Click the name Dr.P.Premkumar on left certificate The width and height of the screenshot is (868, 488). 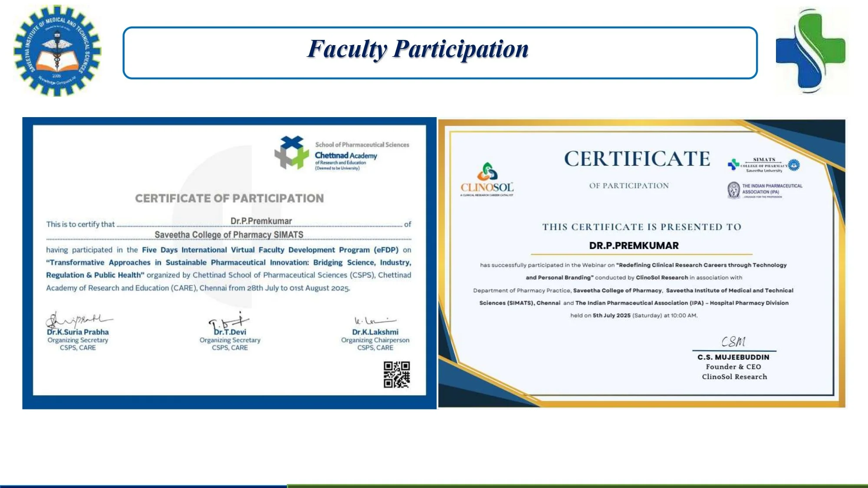coord(261,221)
